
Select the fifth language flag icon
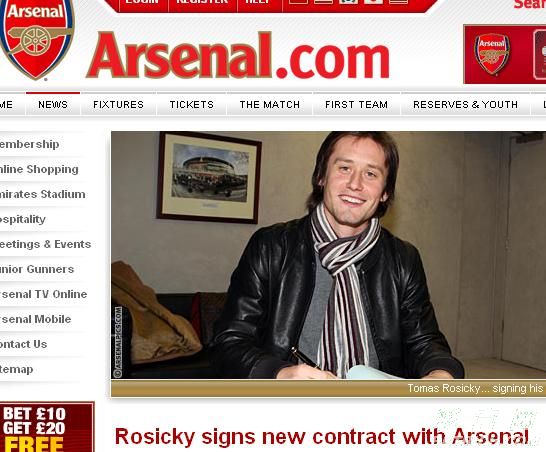tap(399, 2)
